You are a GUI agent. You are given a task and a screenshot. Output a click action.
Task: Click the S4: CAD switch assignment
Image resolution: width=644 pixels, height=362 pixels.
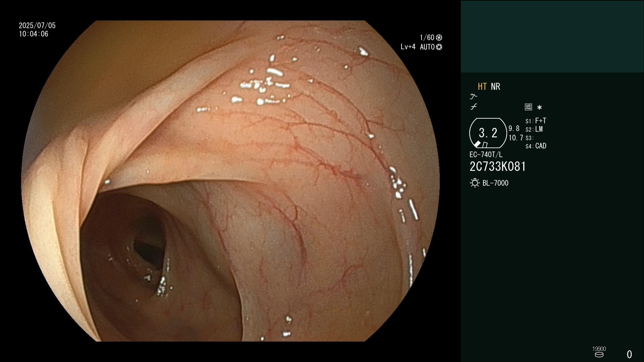(536, 146)
